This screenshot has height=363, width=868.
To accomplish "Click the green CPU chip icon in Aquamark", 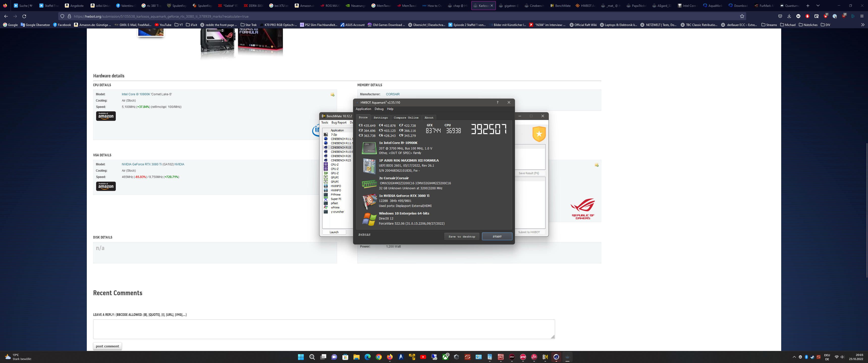I will (369, 148).
